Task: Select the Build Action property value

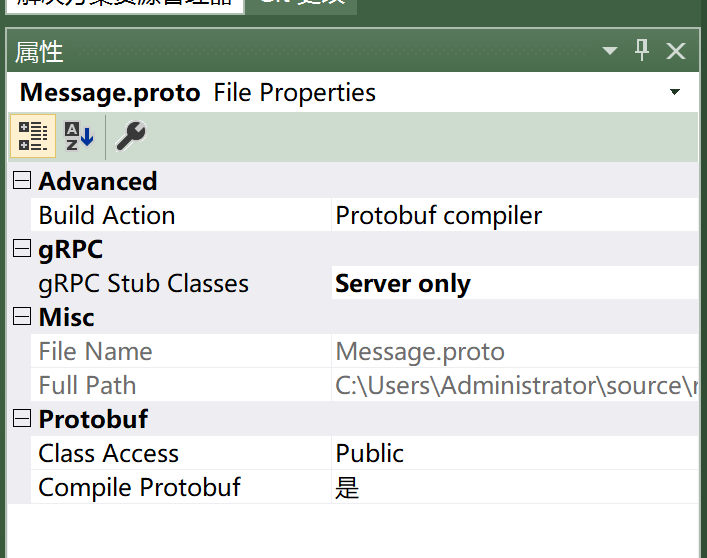Action: [x=514, y=215]
